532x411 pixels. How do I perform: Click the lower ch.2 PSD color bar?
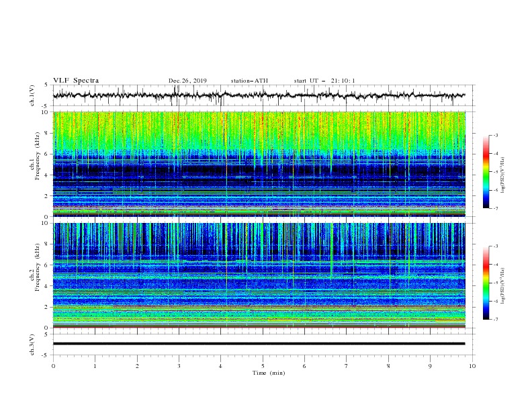pyautogui.click(x=486, y=283)
